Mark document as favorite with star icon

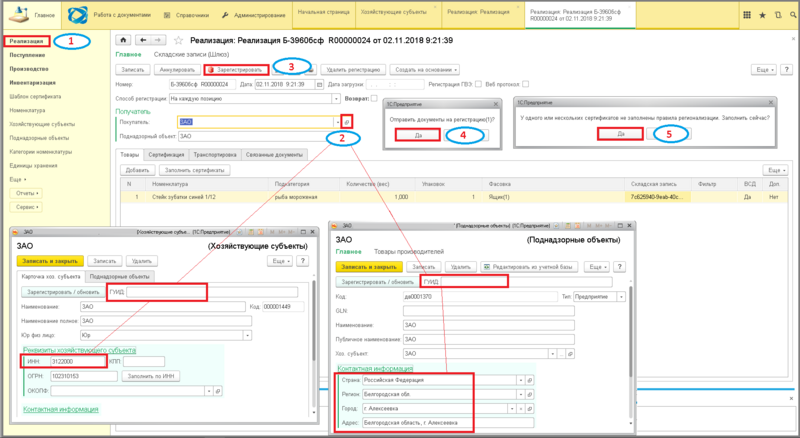pos(178,40)
